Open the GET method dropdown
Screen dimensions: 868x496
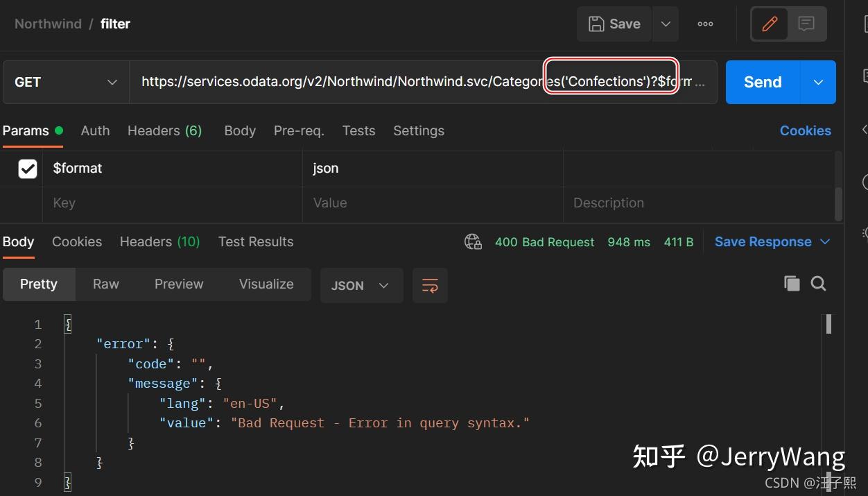point(64,82)
